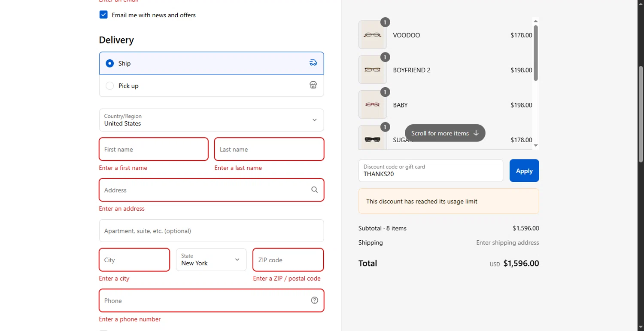
Task: Click the discount code field with THANKS20
Action: [x=431, y=171]
